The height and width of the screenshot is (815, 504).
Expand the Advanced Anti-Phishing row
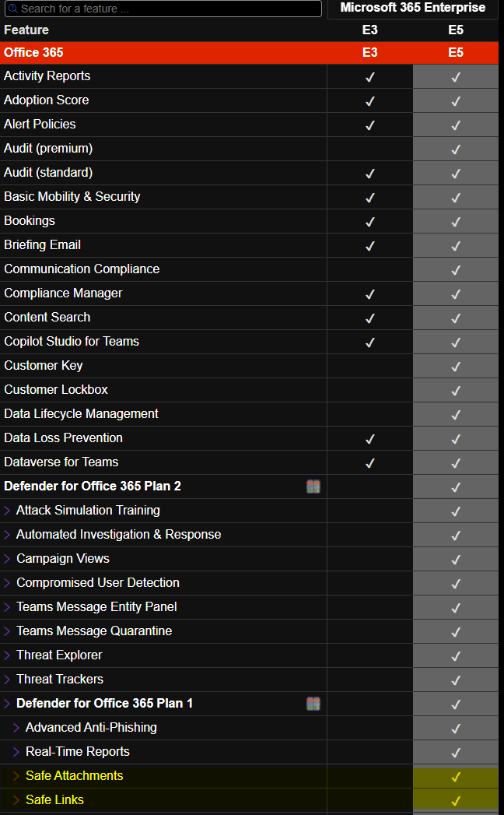pos(16,728)
